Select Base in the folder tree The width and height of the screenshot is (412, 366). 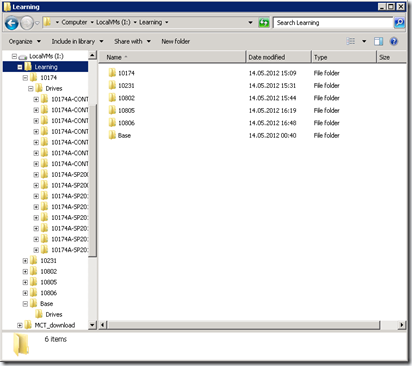(46, 304)
